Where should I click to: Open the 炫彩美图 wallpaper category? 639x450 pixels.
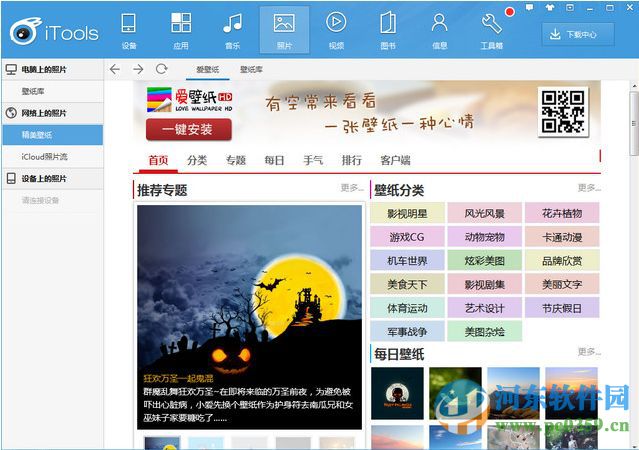pyautogui.click(x=485, y=260)
